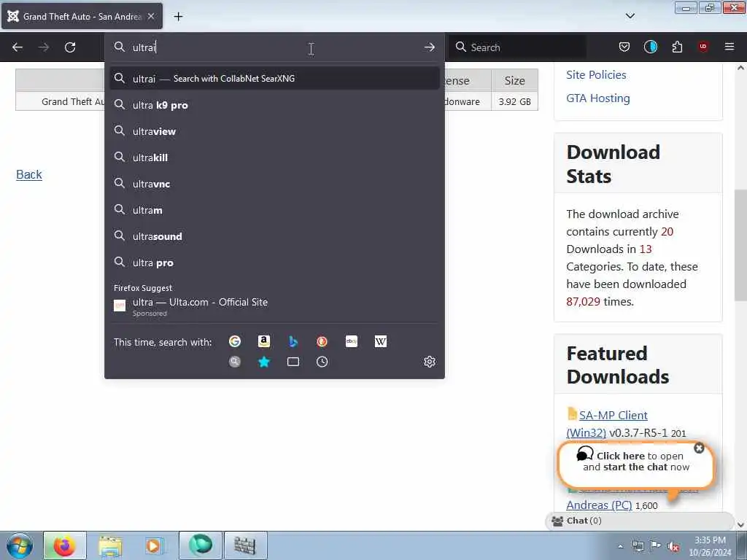
Task: Search this time with gray magnifier engine
Action: (x=235, y=362)
